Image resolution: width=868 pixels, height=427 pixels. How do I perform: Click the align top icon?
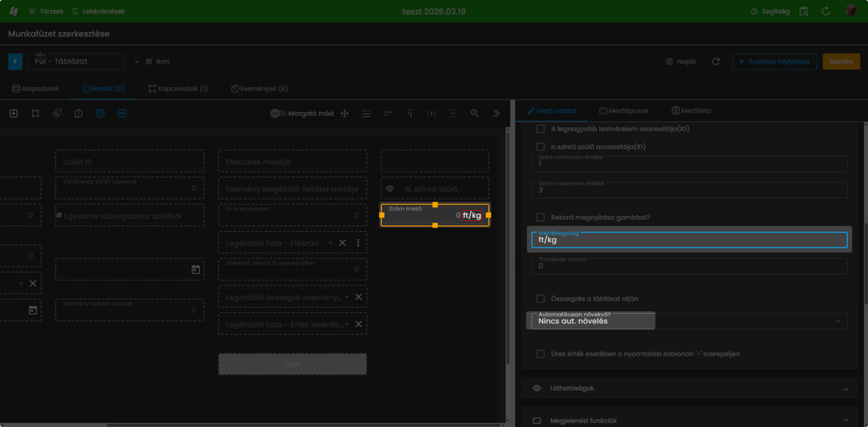point(410,114)
